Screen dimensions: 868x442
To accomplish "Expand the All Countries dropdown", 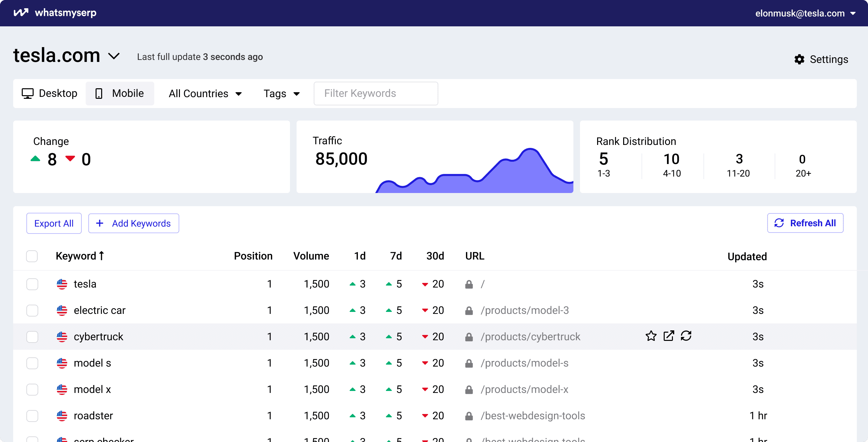I will pos(205,93).
